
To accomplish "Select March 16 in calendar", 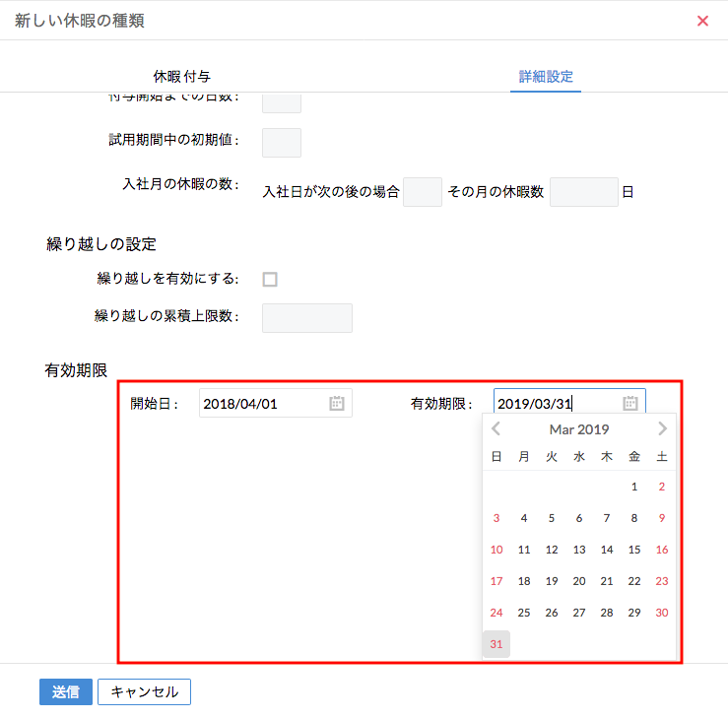I will point(662,550).
